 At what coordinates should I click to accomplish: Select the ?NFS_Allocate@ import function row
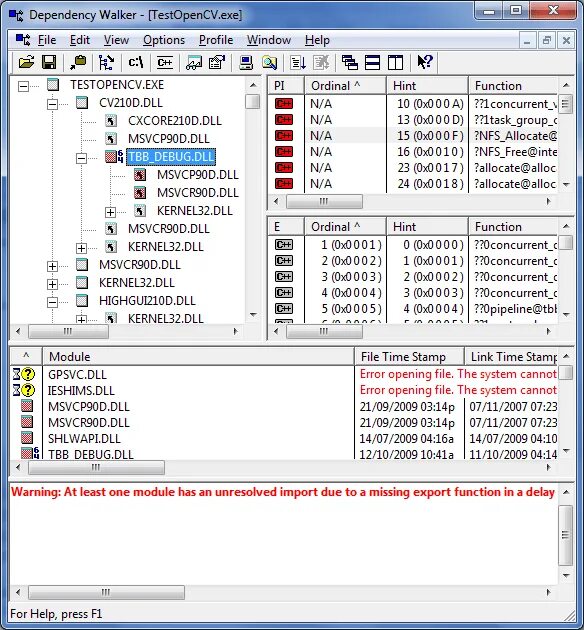412,136
